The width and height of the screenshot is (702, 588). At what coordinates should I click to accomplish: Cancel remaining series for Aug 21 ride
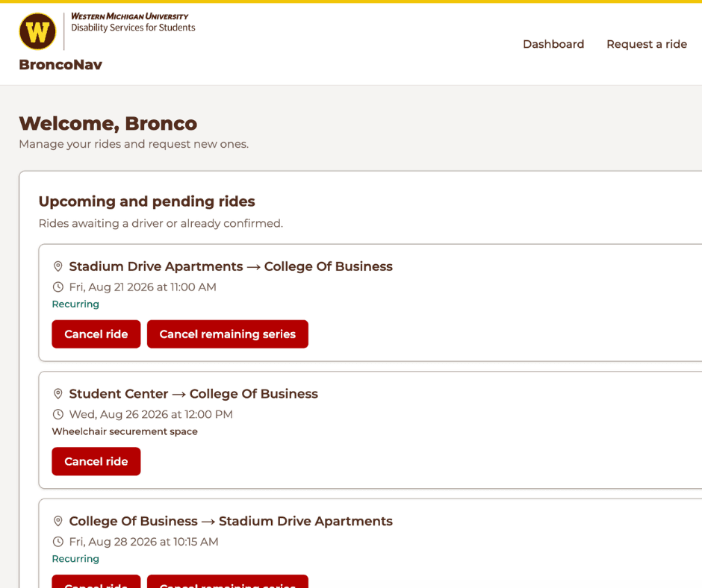228,334
